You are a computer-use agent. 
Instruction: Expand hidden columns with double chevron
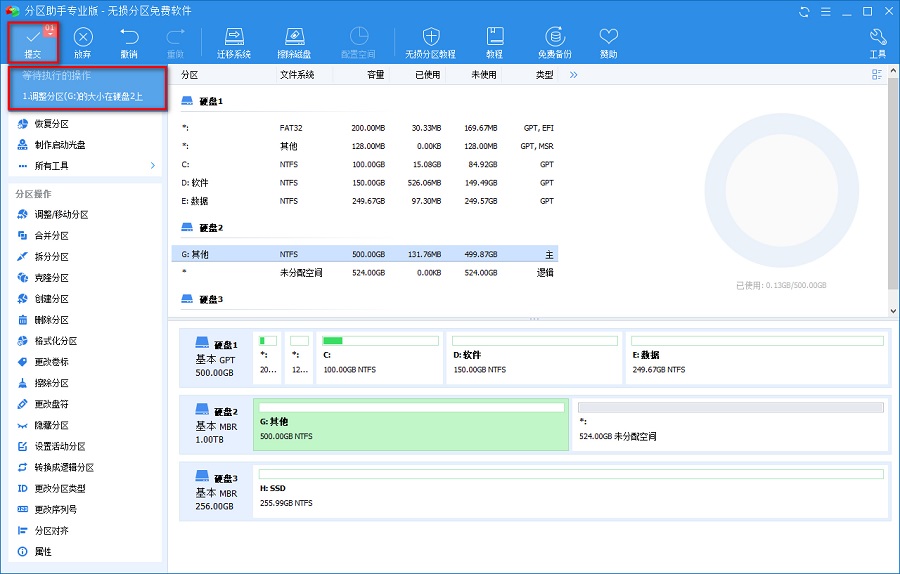coord(574,75)
